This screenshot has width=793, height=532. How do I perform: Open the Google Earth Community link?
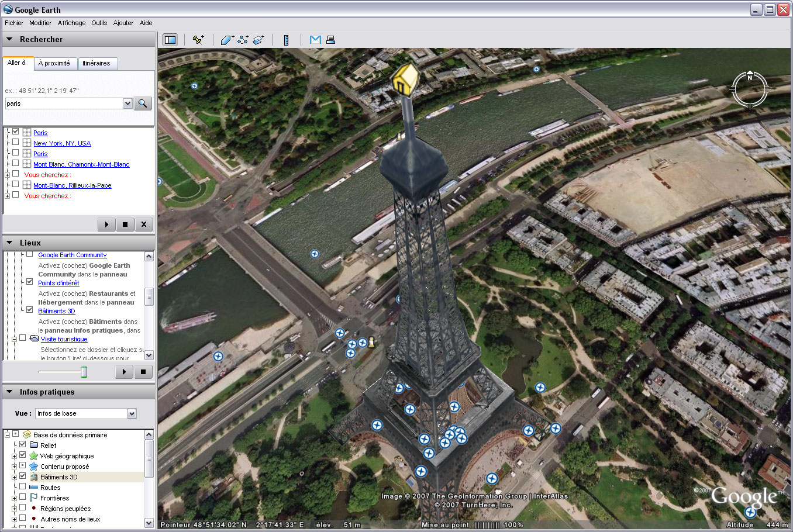coord(73,255)
